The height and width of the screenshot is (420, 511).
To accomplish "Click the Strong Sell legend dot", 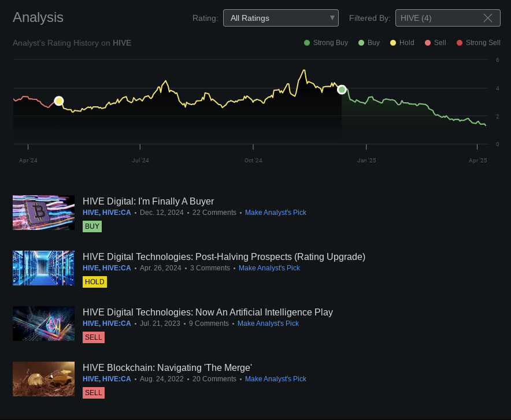I will coord(460,43).
